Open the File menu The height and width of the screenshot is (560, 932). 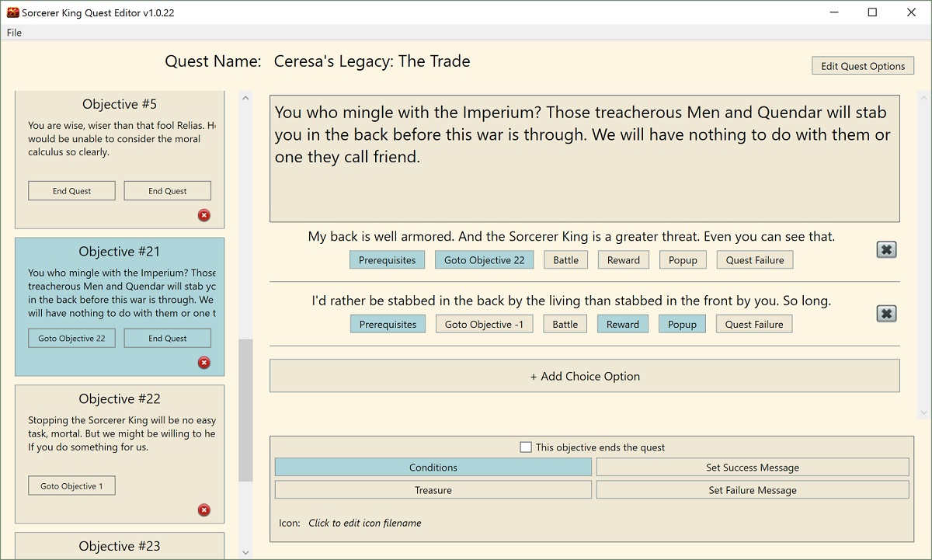[x=14, y=33]
